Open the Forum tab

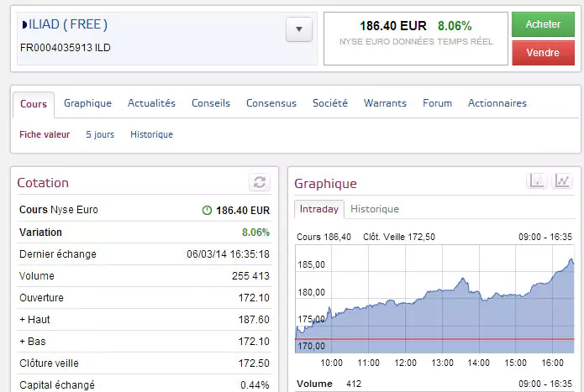click(437, 103)
